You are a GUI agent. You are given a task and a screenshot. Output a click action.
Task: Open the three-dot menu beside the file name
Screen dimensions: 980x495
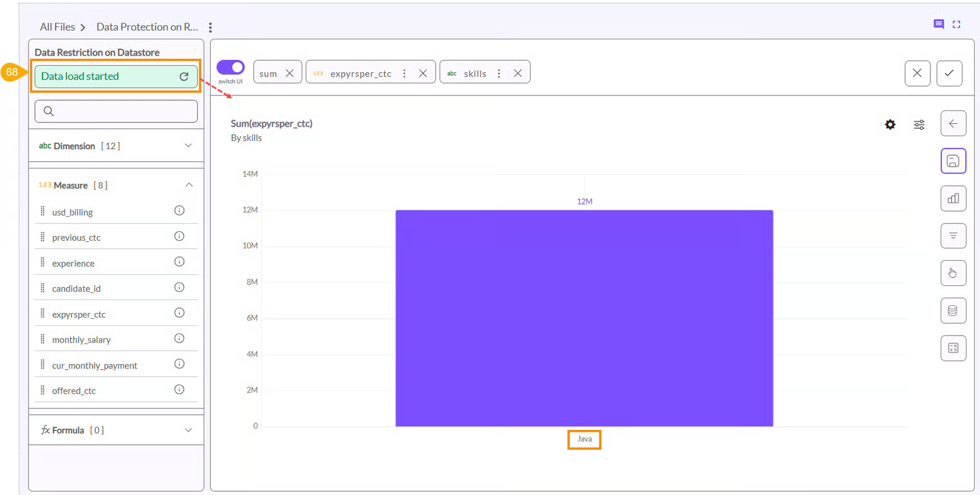point(210,28)
